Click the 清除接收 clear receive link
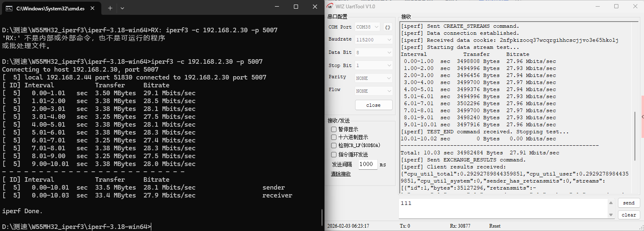 coord(341,174)
